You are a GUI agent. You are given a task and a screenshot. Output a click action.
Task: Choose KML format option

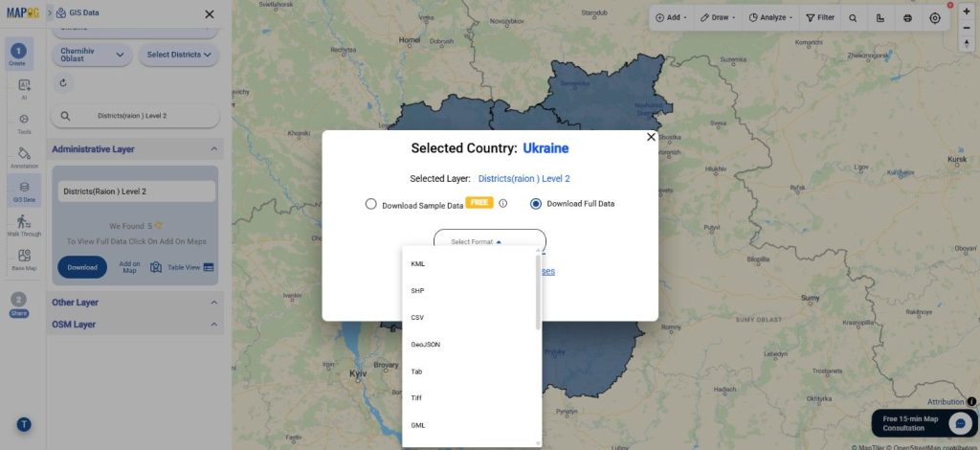470,263
